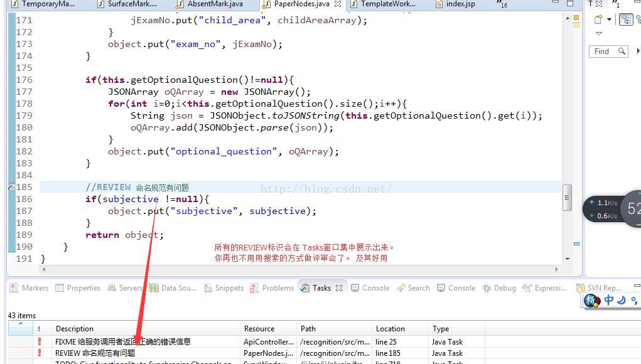
Task: Sort tasks by the Type column header
Action: 457,329
